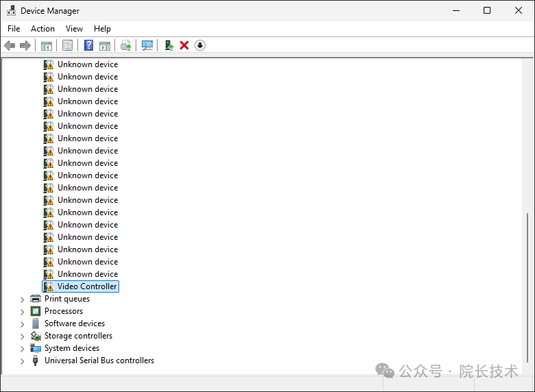The image size is (535, 392).
Task: Select the Video Controller entry
Action: (81, 286)
